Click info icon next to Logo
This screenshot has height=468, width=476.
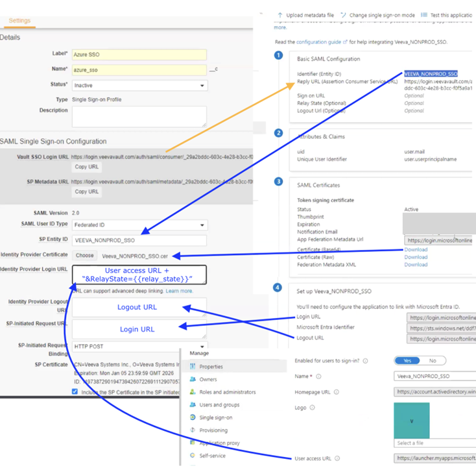313,408
